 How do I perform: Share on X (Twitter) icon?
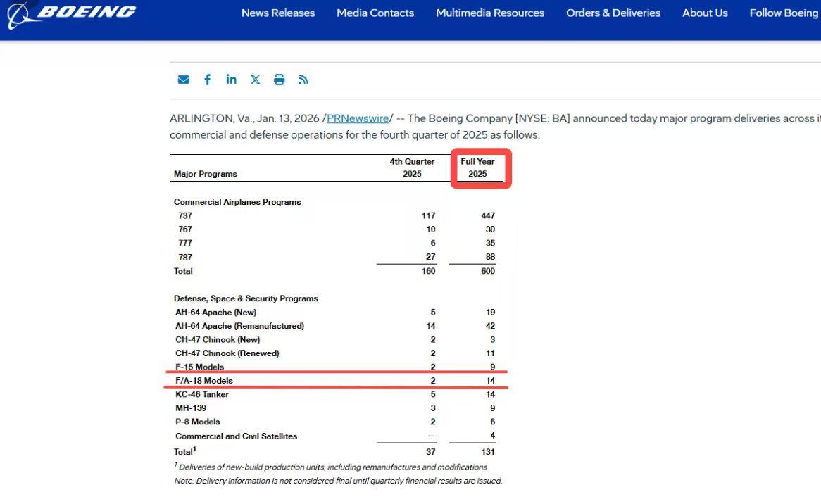point(255,80)
